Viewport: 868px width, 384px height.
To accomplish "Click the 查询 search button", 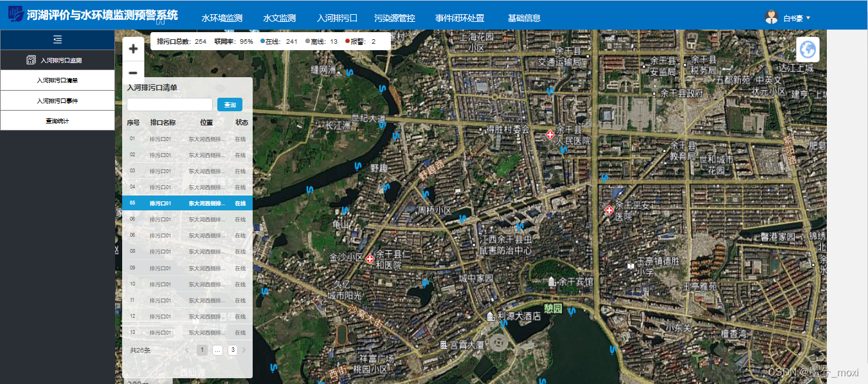I will (x=230, y=105).
